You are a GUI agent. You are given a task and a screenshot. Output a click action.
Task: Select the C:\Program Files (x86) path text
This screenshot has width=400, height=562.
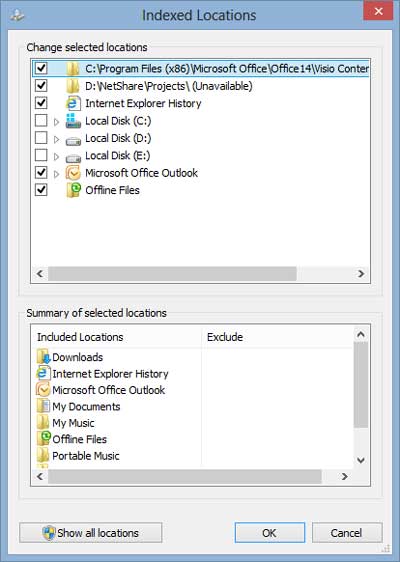click(227, 68)
